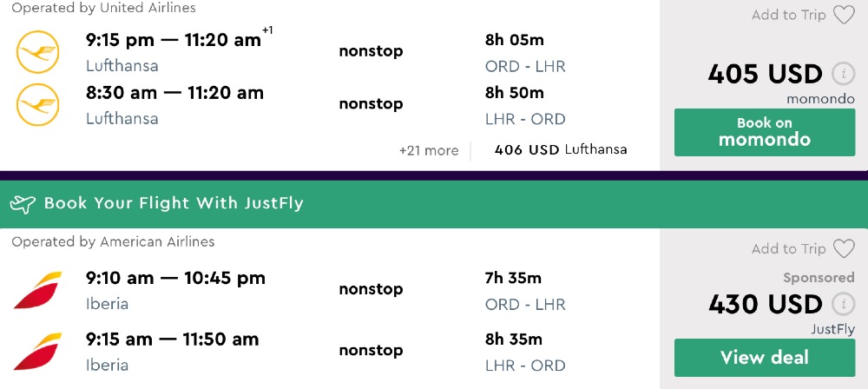The image size is (868, 389).
Task: Click heart icon on 405 USD trip
Action: [844, 15]
